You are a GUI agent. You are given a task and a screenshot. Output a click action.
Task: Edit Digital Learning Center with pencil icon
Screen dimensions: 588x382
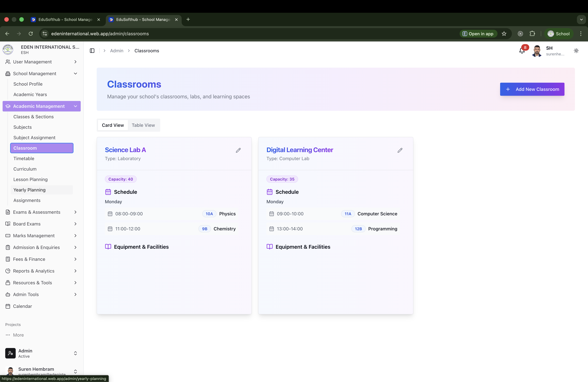pos(400,150)
